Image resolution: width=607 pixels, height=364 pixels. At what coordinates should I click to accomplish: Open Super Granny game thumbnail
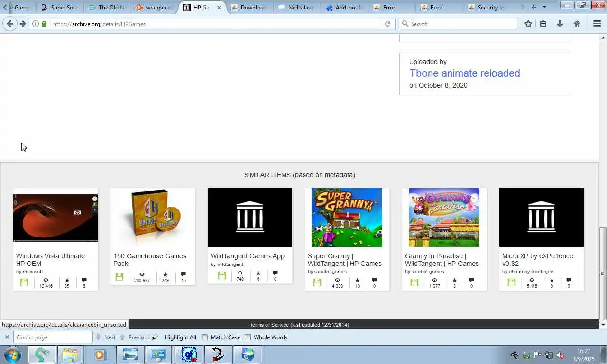pyautogui.click(x=347, y=218)
